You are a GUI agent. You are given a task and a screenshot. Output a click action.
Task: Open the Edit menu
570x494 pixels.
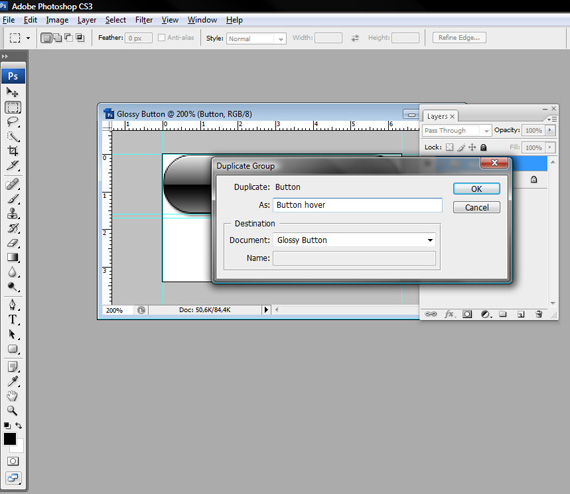coord(30,20)
